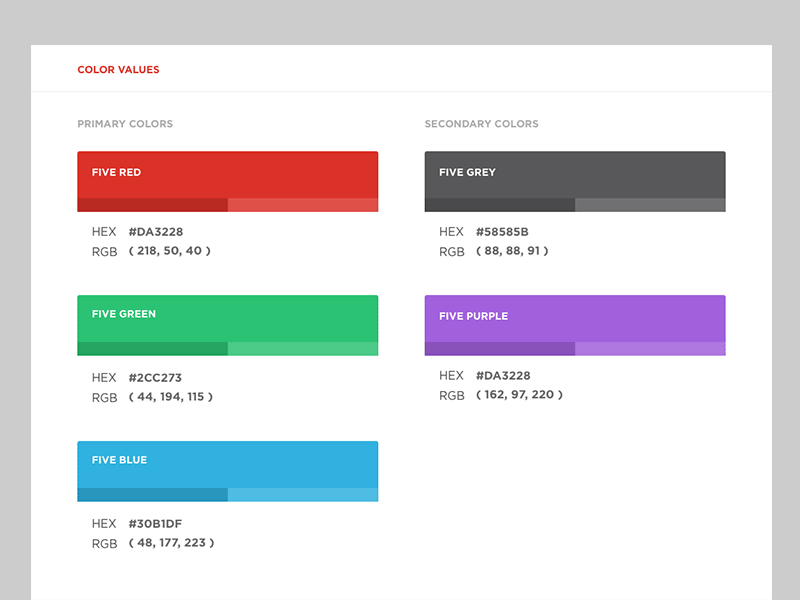Click the Five Blue main color swatch

(228, 464)
